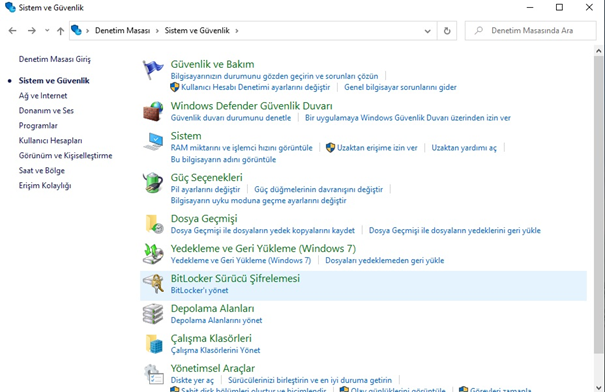Click the Yedekleme ve Geri Yükleme icon
Viewport: 605px width, 392px height.
(153, 254)
